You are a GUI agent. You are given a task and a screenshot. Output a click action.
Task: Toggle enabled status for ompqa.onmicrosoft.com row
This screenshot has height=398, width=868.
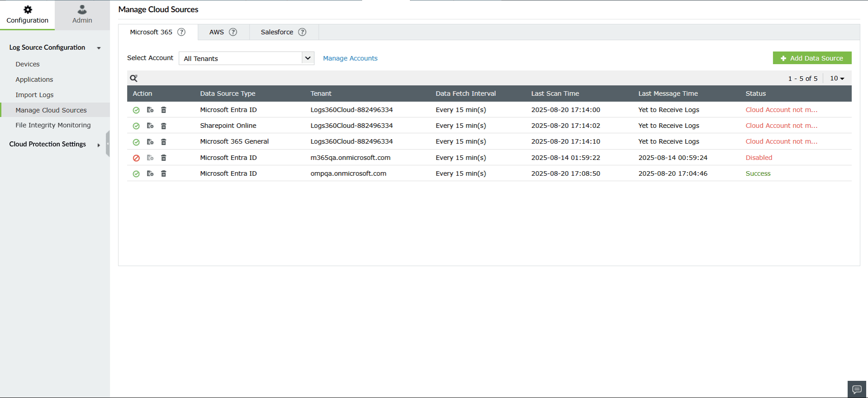(x=136, y=174)
